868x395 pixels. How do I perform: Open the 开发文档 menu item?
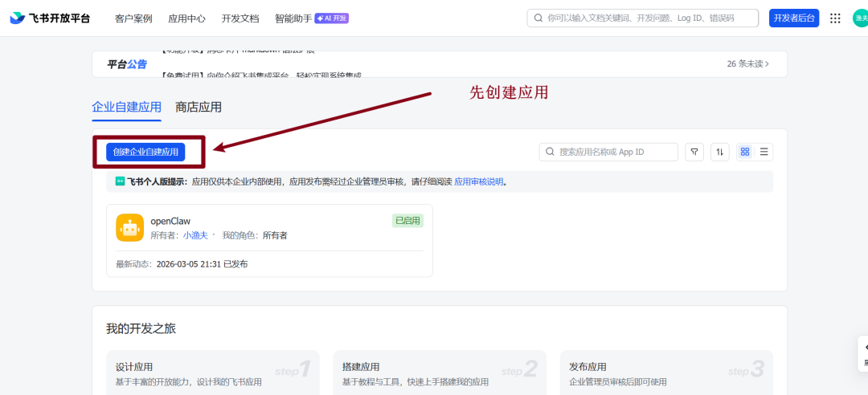[240, 18]
